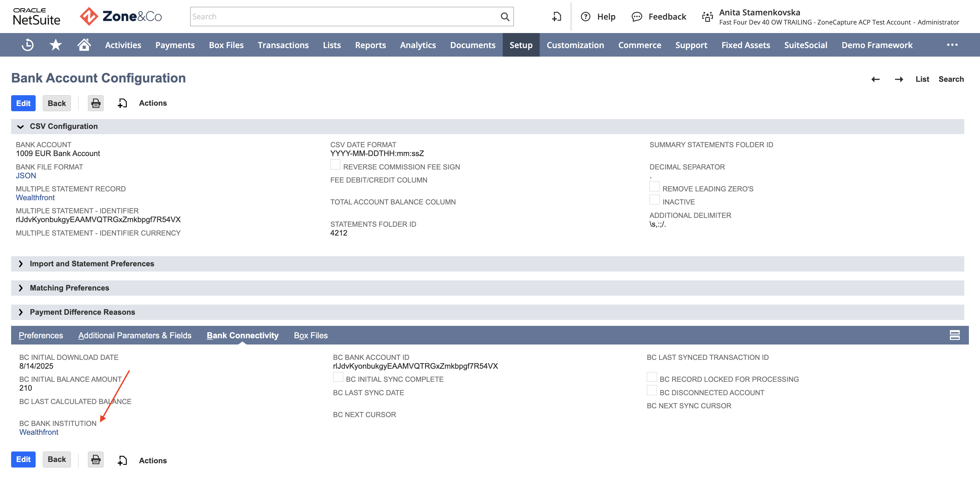Switch to the Preferences subtab
This screenshot has height=477, width=980.
tap(41, 335)
